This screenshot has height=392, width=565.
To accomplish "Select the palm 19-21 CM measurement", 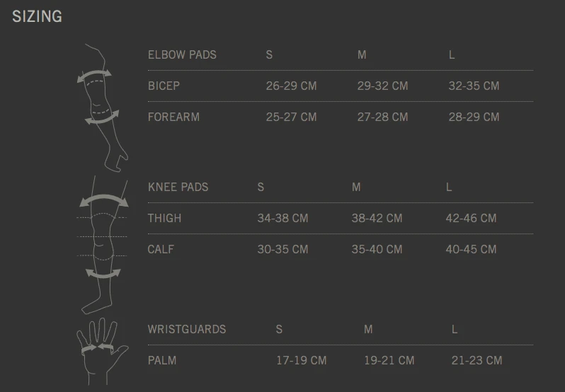I will pos(389,360).
